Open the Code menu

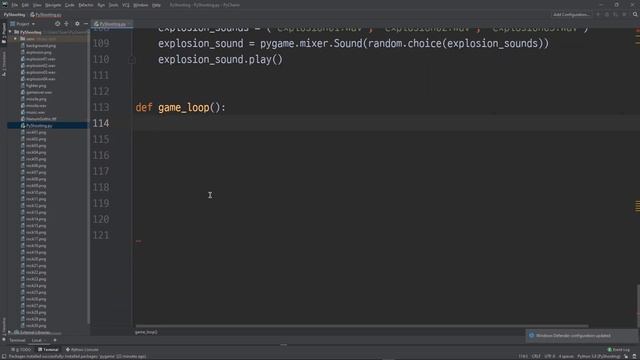[70, 5]
